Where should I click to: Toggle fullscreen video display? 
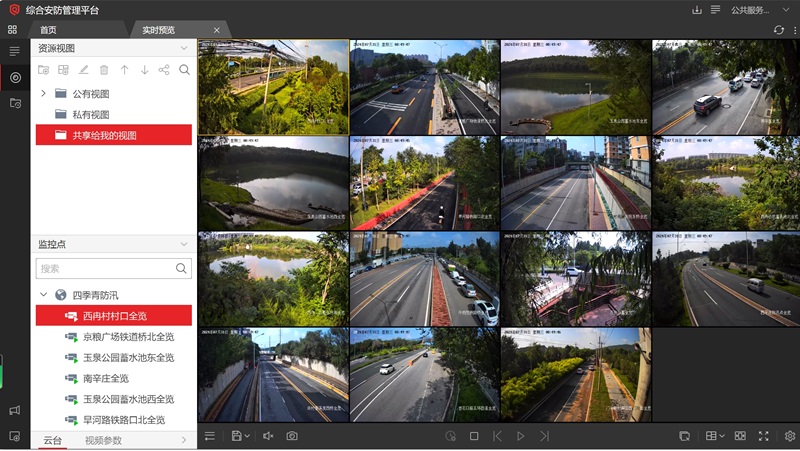764,436
